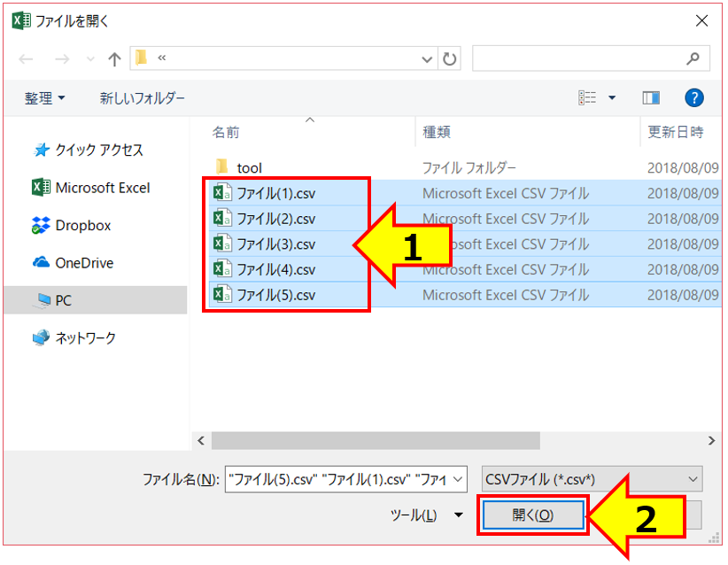Image resolution: width=728 pixels, height=565 pixels.
Task: Click the OneDrive cloud icon
Action: 41,262
